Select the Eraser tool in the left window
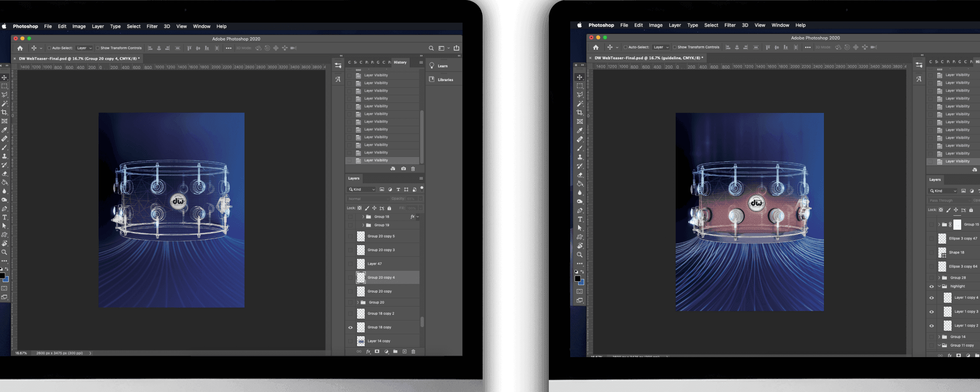 4,174
